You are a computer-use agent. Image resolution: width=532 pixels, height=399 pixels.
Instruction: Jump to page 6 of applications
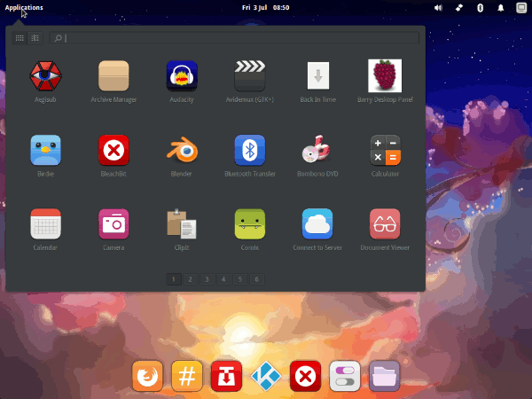tap(256, 278)
